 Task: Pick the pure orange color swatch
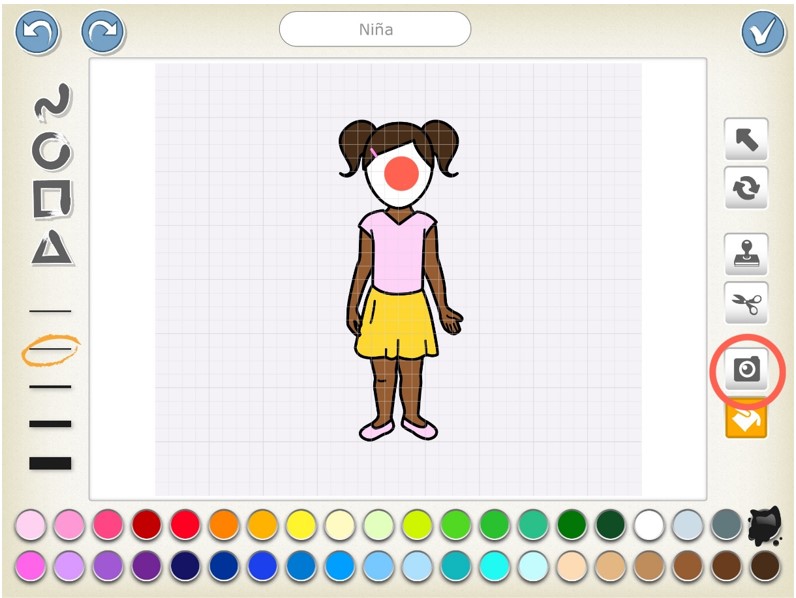coord(223,525)
